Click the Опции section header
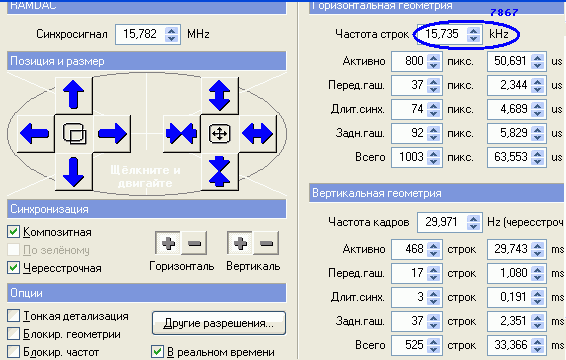566x360 pixels. coord(147,293)
